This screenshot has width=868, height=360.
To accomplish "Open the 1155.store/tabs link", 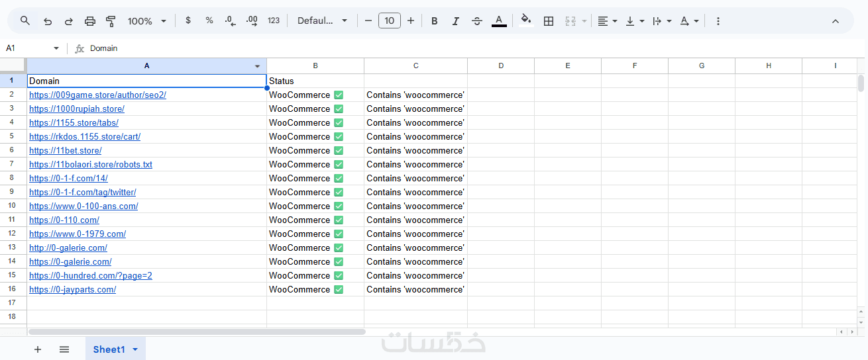I will [x=74, y=122].
